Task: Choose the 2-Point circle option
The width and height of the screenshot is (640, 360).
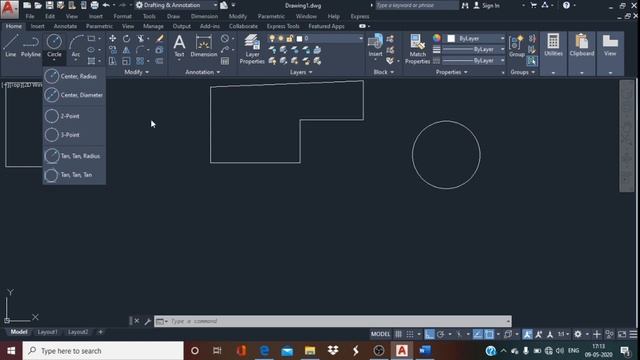Action: pyautogui.click(x=74, y=116)
